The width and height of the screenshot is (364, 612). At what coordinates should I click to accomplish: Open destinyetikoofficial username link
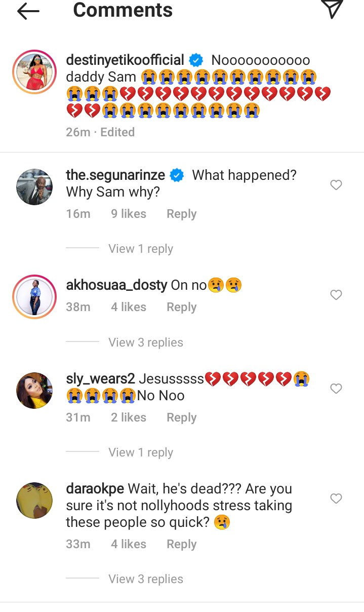(x=125, y=60)
